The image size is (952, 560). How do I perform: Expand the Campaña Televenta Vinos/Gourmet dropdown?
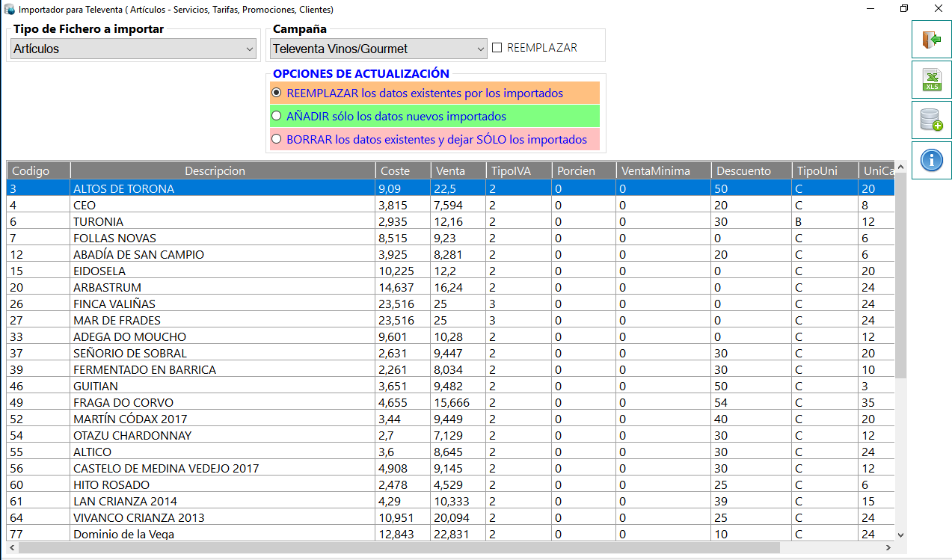[x=378, y=49]
